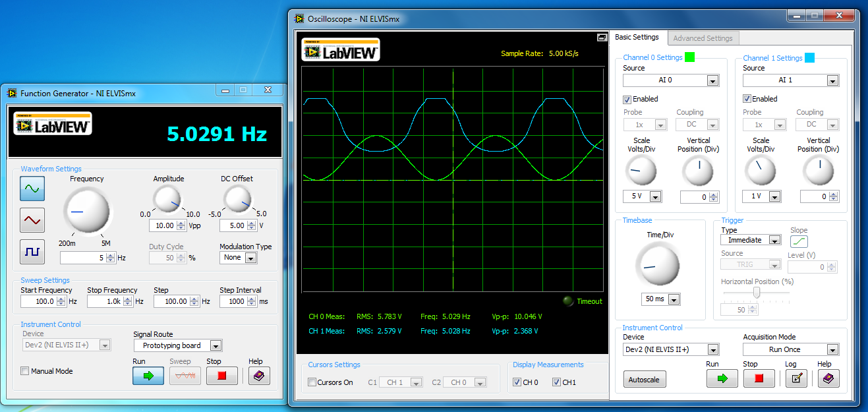Increment the sweep Step value stepper
Viewport: 868px width, 412px height.
pyautogui.click(x=194, y=299)
